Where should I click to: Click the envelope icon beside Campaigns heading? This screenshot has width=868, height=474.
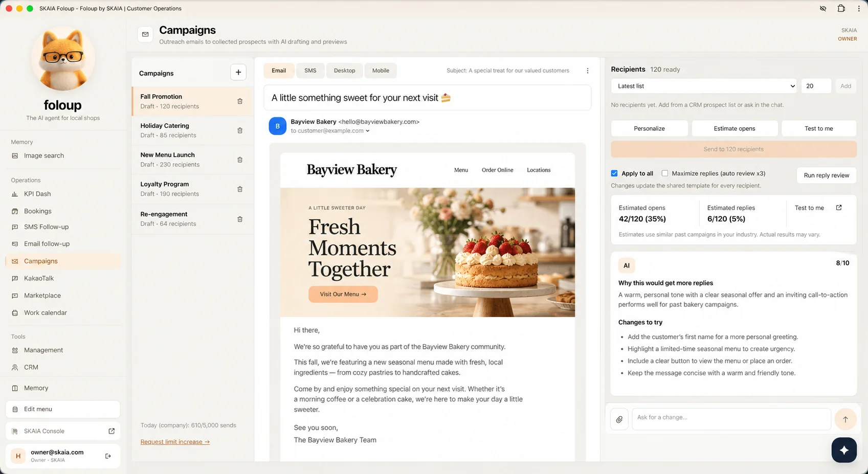[145, 34]
